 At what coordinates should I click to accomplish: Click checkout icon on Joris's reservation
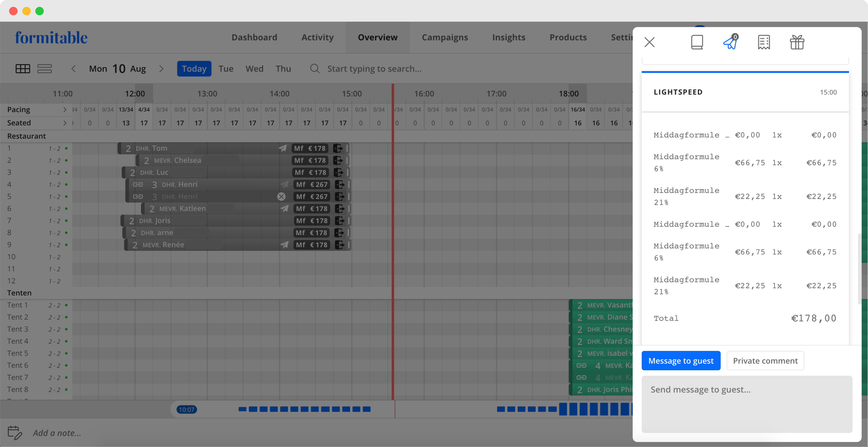click(340, 221)
